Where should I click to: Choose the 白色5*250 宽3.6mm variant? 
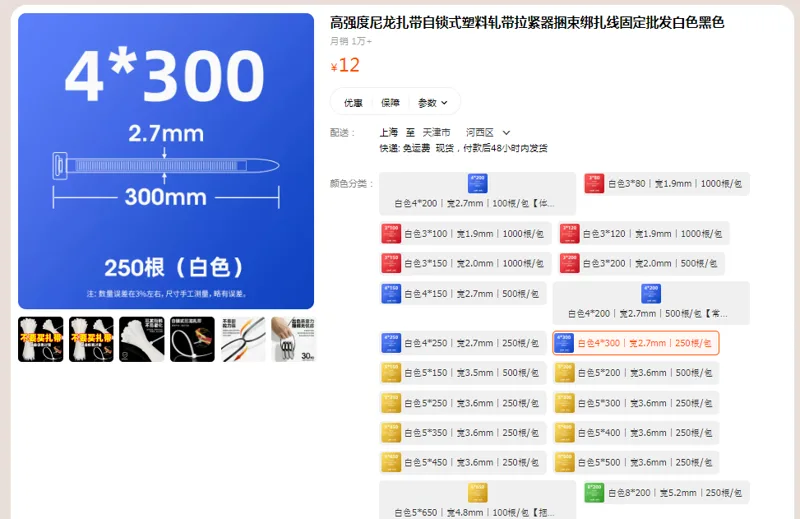[x=463, y=403]
